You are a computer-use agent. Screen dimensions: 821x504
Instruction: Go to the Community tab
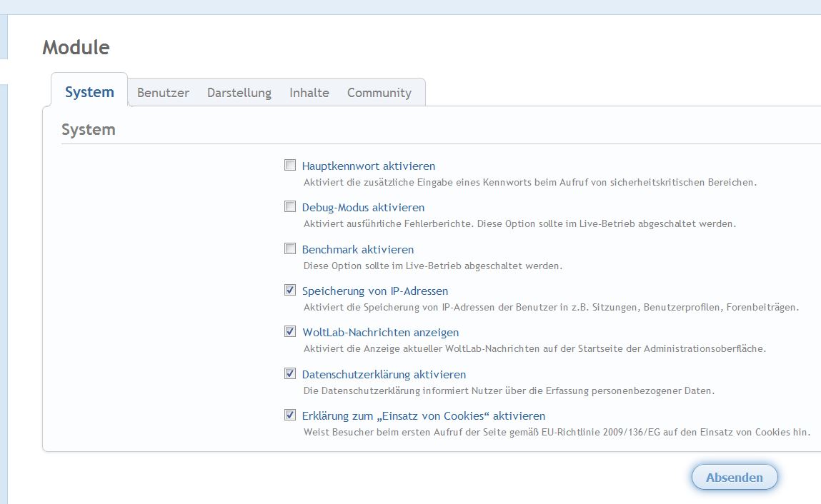click(379, 93)
